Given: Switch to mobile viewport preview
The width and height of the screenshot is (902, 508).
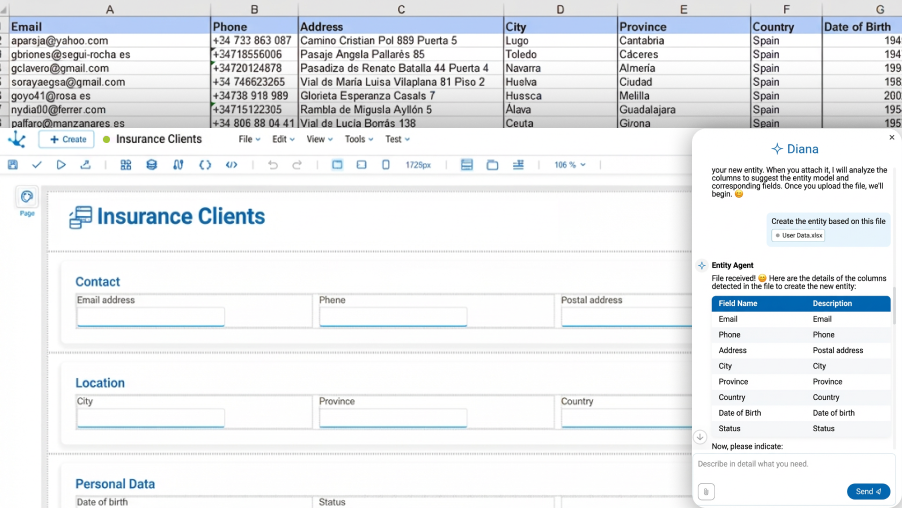Looking at the screenshot, I should 386,165.
